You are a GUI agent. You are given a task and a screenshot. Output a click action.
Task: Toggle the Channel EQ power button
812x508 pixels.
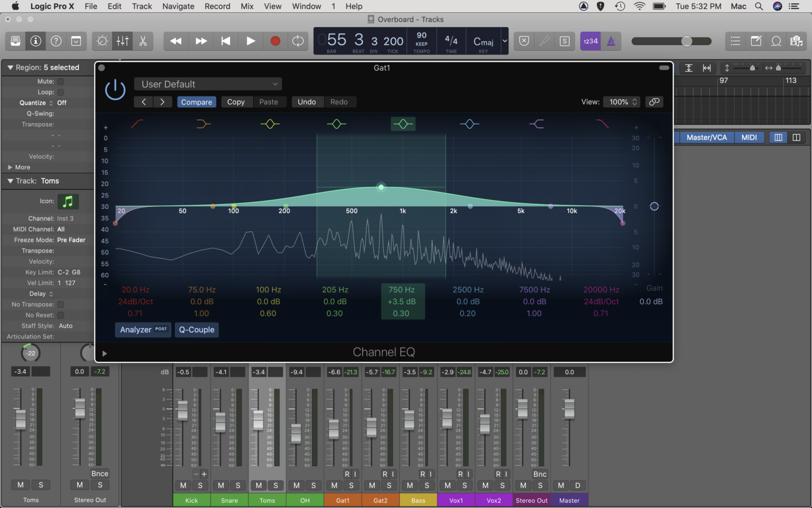coord(115,89)
